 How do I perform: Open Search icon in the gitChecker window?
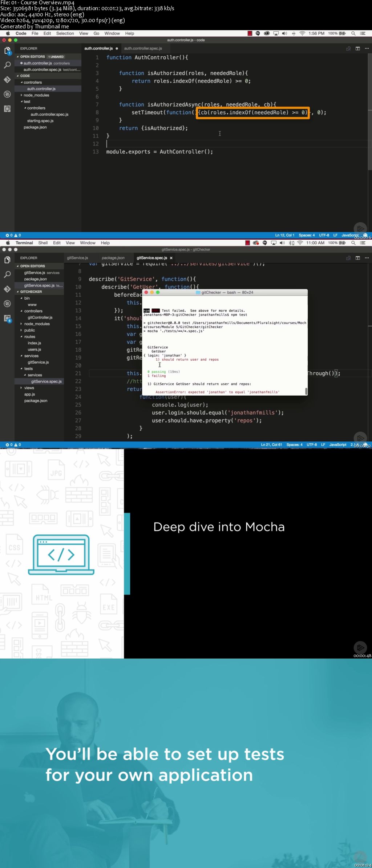click(7, 275)
